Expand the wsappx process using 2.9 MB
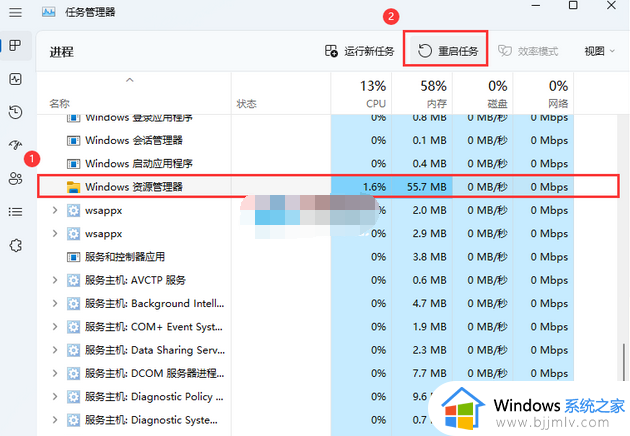 (55, 233)
